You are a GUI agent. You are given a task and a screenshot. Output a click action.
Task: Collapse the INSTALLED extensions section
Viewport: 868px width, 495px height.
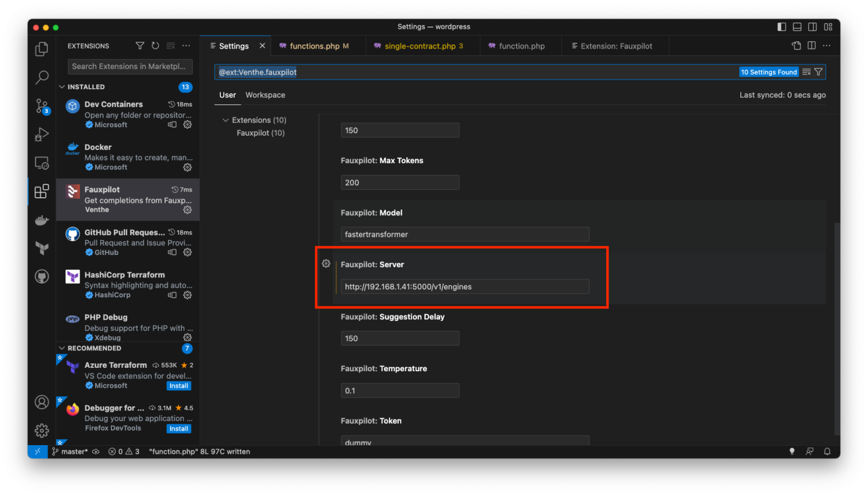[x=62, y=86]
